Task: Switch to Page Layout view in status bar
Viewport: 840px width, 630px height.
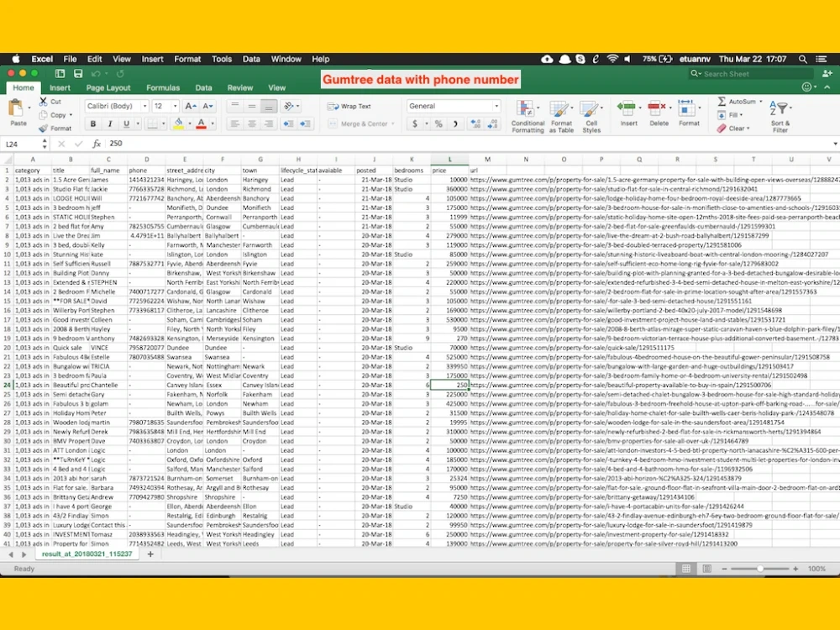Action: (x=707, y=569)
